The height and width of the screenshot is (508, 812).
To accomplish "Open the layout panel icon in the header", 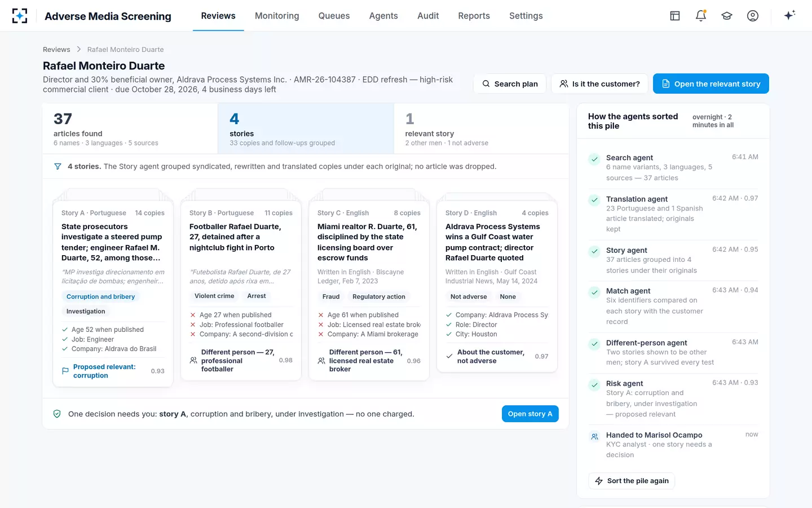I will coord(675,16).
